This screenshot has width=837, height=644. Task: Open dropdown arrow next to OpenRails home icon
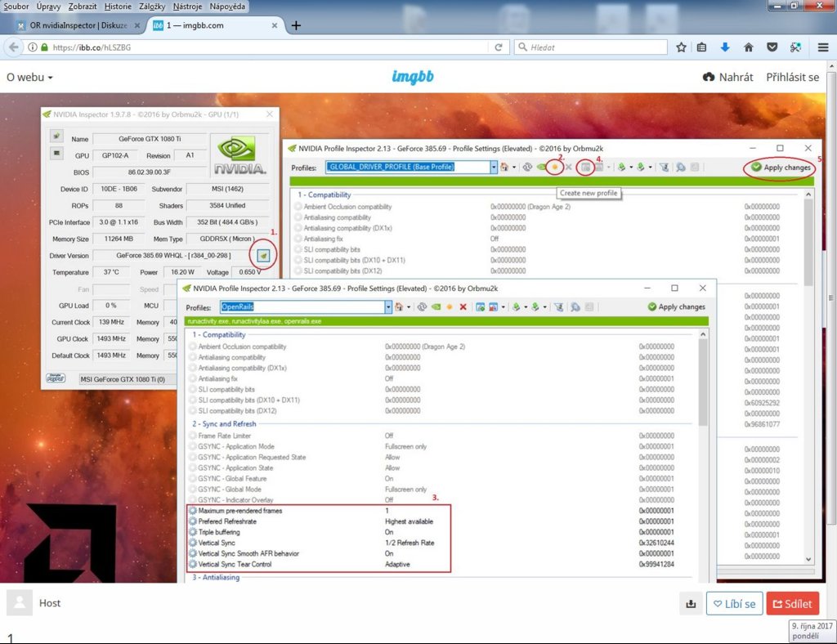(409, 306)
